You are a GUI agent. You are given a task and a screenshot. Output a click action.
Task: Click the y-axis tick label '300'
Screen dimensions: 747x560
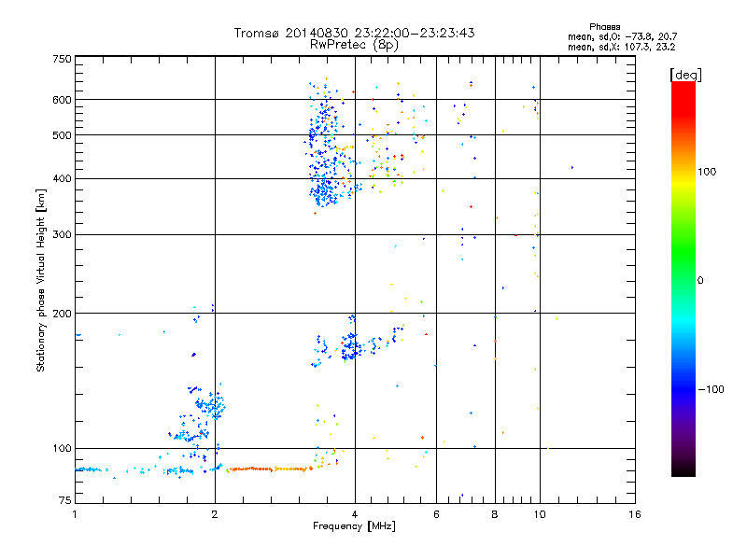point(62,235)
